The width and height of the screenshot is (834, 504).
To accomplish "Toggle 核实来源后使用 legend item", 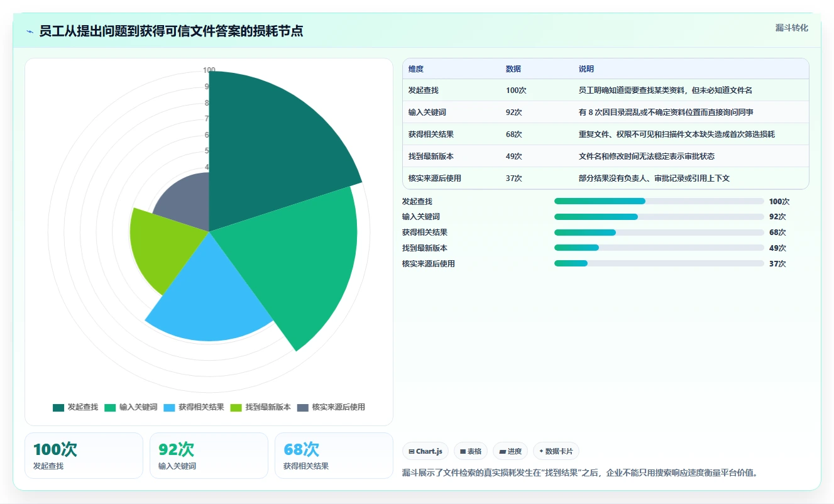I will click(x=331, y=407).
